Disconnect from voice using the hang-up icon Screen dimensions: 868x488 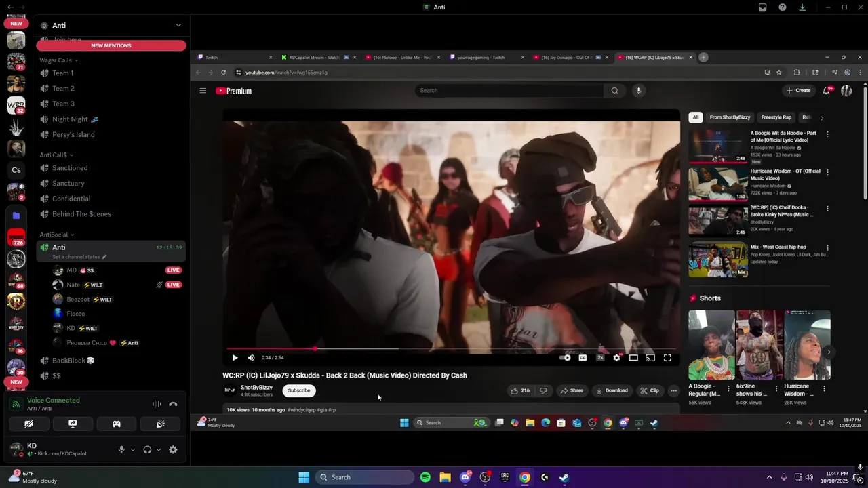pyautogui.click(x=173, y=404)
